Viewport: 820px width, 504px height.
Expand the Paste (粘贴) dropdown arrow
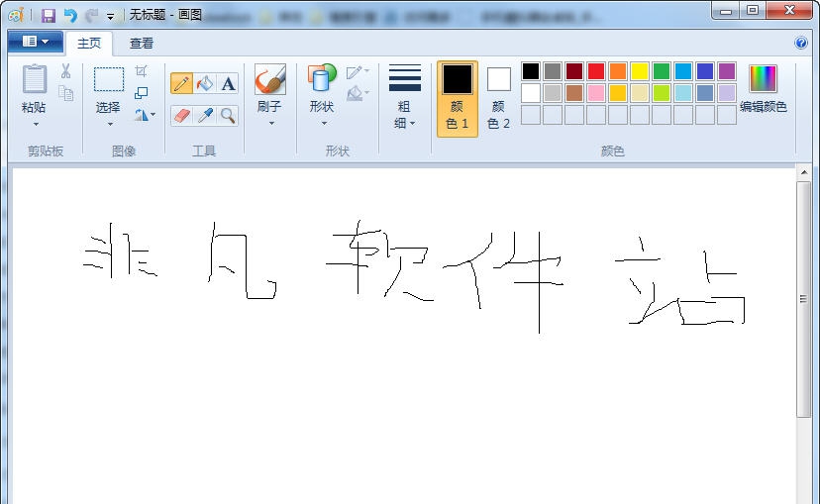pyautogui.click(x=36, y=124)
